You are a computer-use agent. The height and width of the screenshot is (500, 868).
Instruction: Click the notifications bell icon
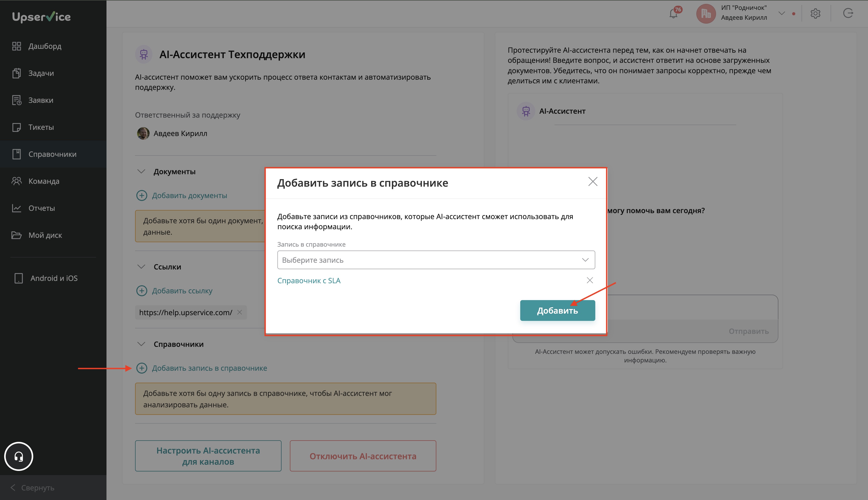point(673,14)
